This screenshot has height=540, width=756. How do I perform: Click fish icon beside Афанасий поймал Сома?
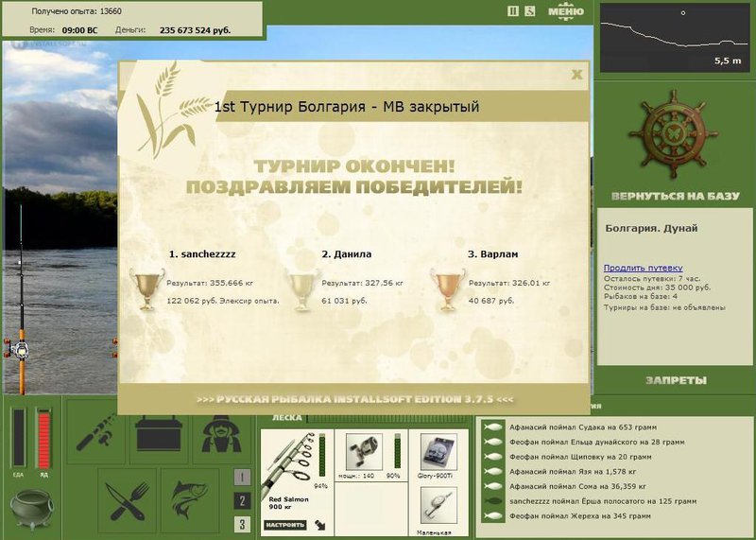[x=492, y=486]
